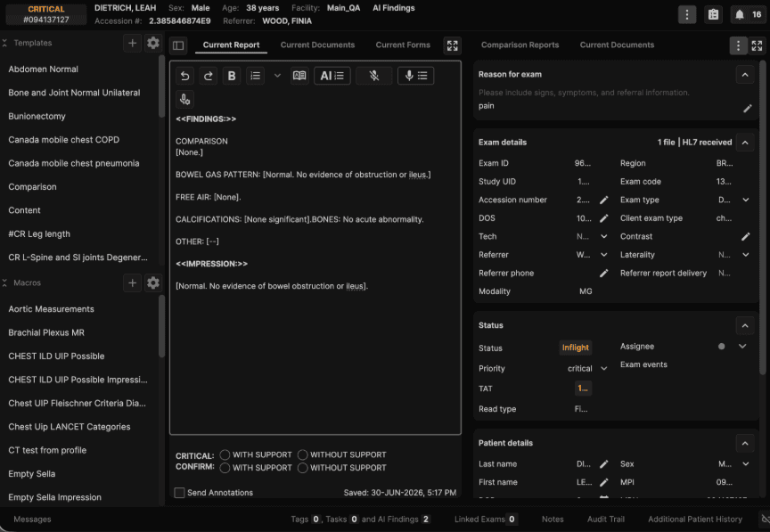The image size is (770, 532).
Task: Select CONFIRM Without Support radio button
Action: [302, 468]
